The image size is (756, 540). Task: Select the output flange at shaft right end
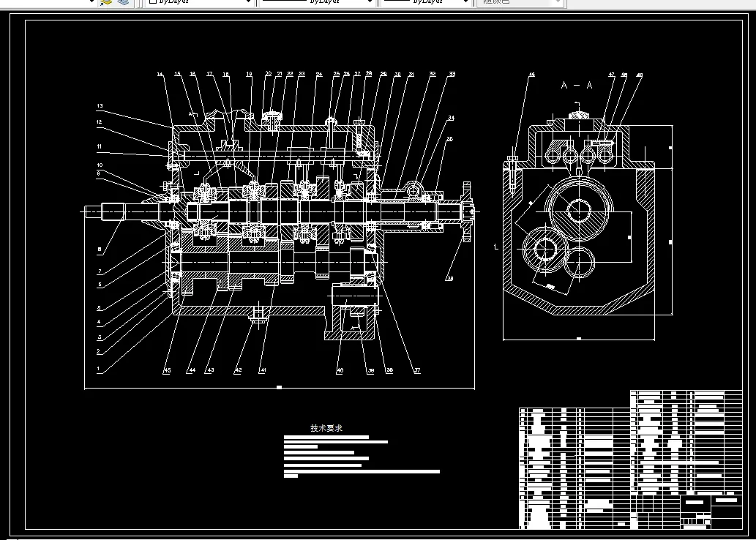point(467,211)
